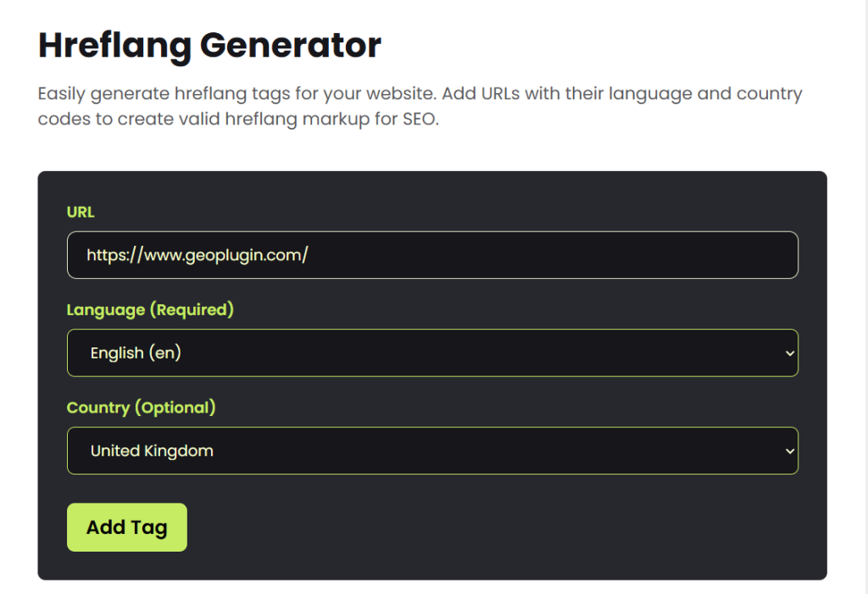868x594 pixels.
Task: Select the English (en) language combo box
Action: point(432,353)
